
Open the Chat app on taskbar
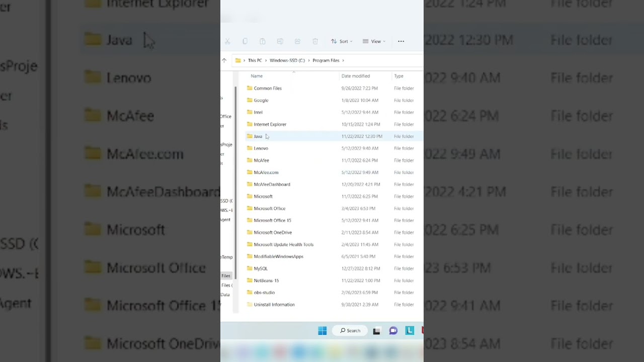click(x=393, y=330)
